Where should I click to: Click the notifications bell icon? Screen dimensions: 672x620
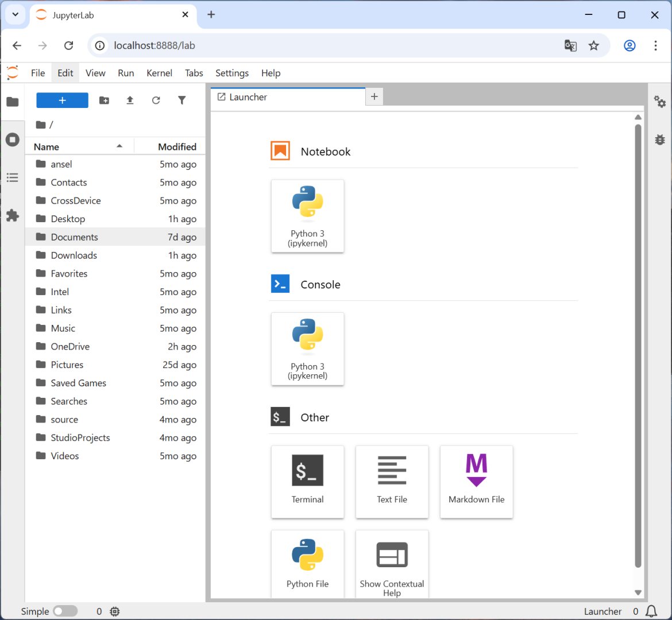tap(651, 611)
